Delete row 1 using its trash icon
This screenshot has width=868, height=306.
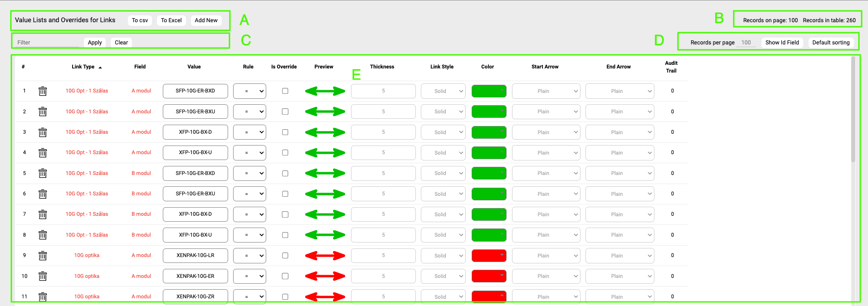coord(43,91)
